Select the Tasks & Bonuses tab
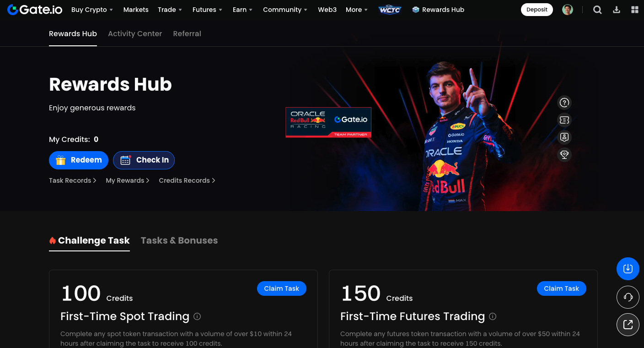Screen dimensions: 644x348 [179, 240]
